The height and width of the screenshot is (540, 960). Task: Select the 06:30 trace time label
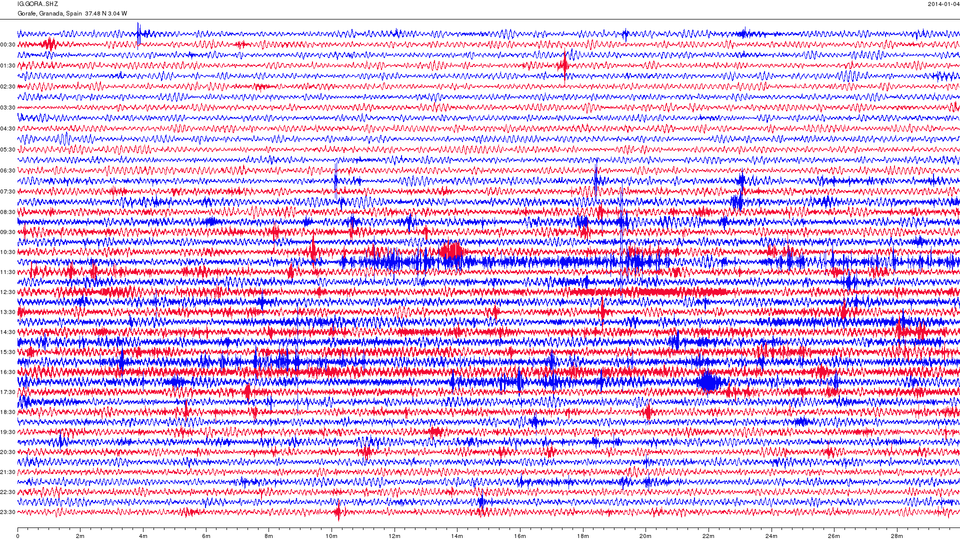[7, 171]
